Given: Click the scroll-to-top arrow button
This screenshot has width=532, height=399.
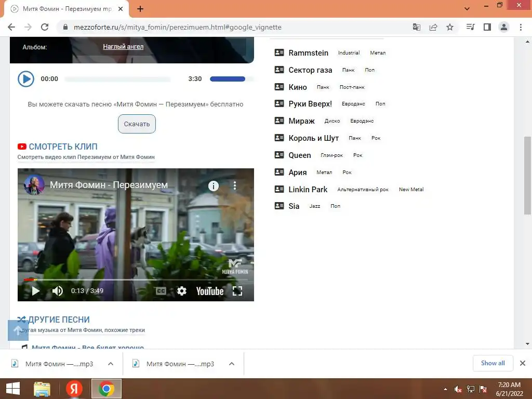Looking at the screenshot, I should pos(18,330).
